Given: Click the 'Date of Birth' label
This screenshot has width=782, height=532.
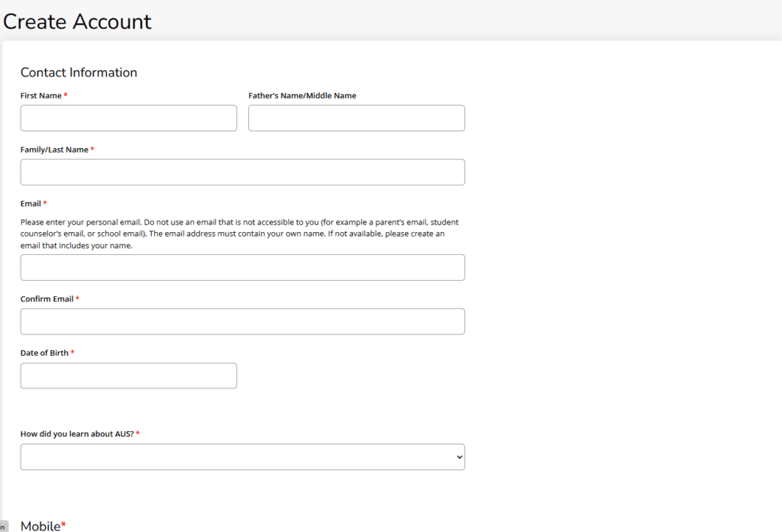Looking at the screenshot, I should coord(44,353).
